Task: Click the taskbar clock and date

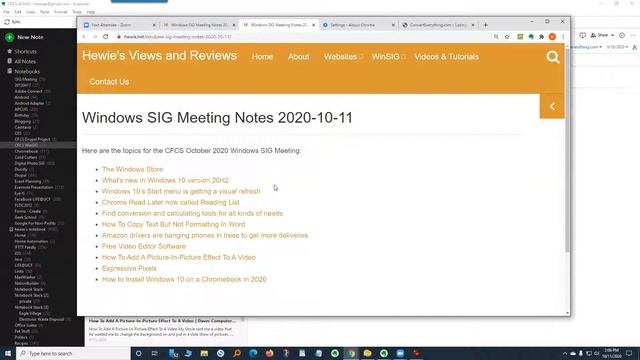Action: pyautogui.click(x=611, y=353)
